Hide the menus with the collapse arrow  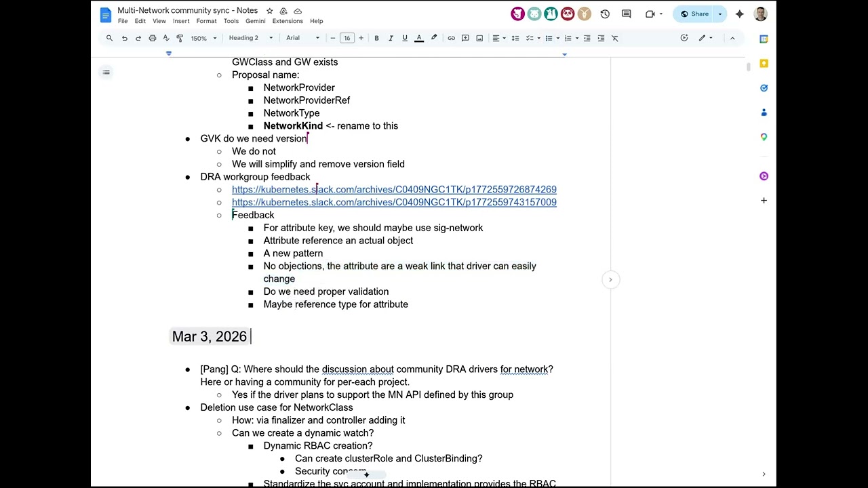[732, 38]
